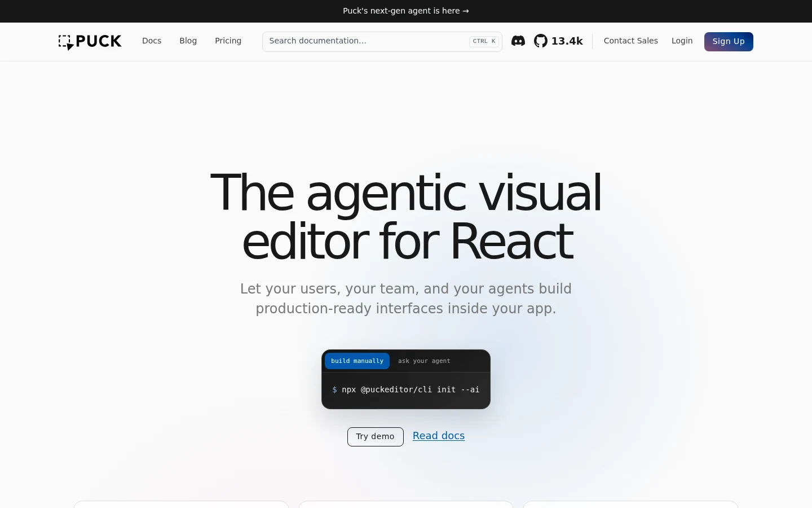Viewport: 812px width, 508px height.
Task: Open the Docs navigation item
Action: click(x=152, y=41)
